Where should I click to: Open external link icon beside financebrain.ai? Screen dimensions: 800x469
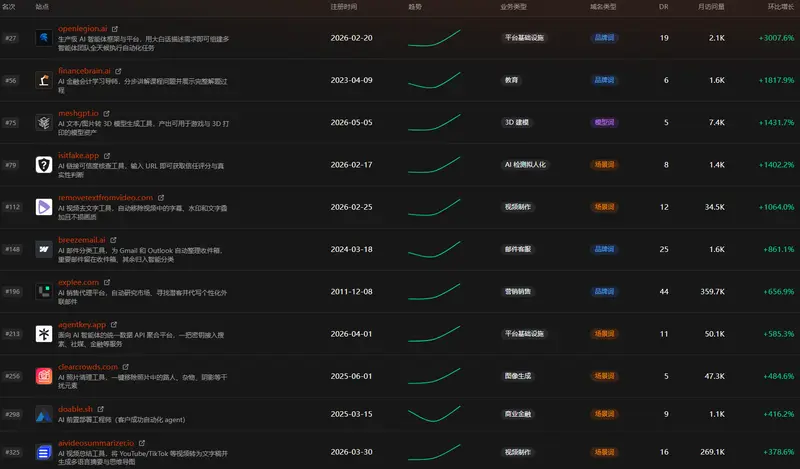point(118,71)
